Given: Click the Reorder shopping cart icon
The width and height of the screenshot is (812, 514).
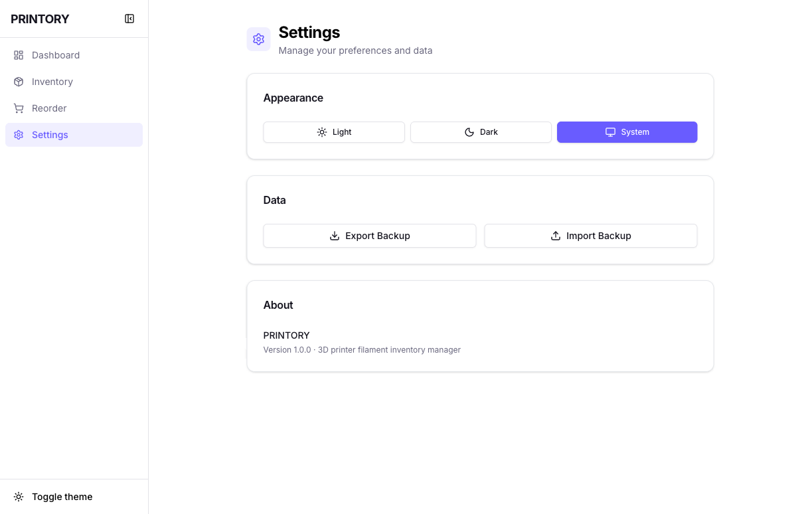Looking at the screenshot, I should point(19,108).
